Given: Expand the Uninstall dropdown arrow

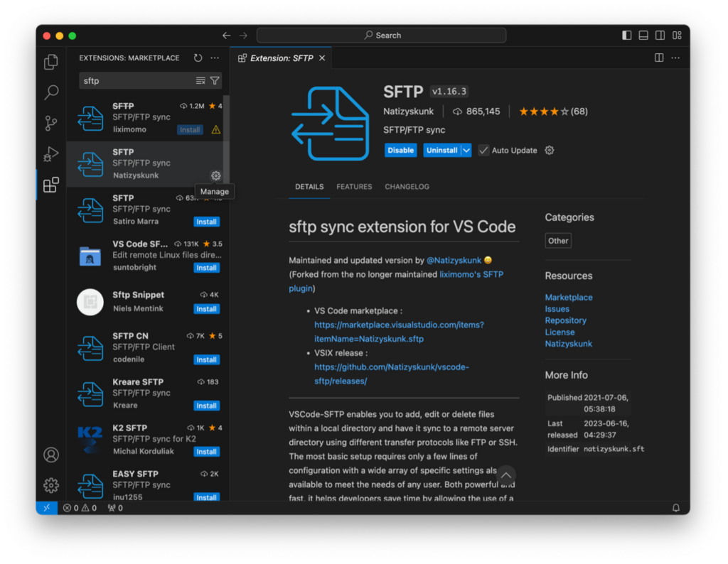Looking at the screenshot, I should click(466, 151).
